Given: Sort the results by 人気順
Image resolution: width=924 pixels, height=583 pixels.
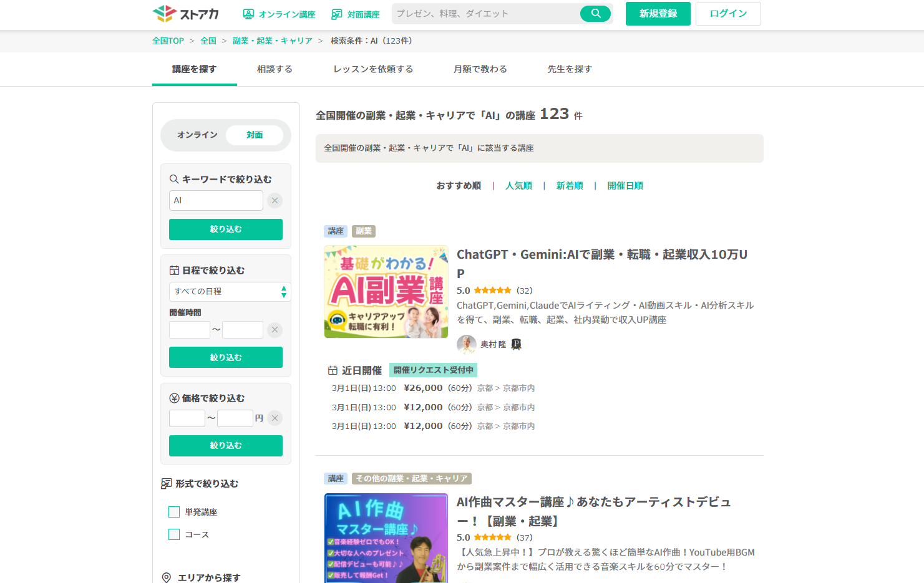Looking at the screenshot, I should [518, 185].
